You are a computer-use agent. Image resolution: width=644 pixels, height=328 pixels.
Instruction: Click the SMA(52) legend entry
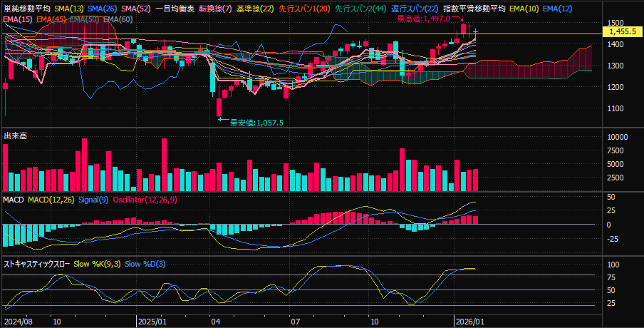pos(136,8)
